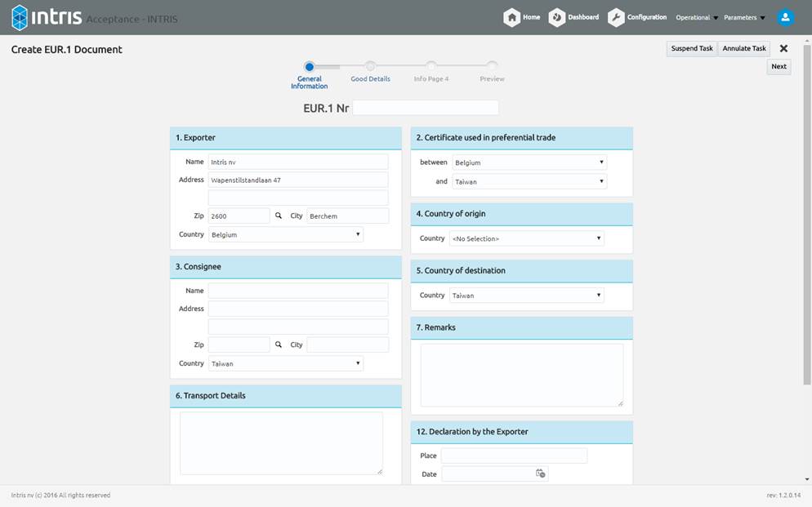This screenshot has width=812, height=507.
Task: Click the Intris logo icon
Action: pos(20,17)
